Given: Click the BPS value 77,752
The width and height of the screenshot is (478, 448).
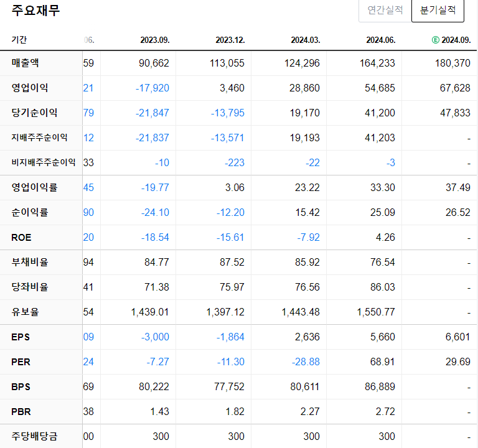Looking at the screenshot, I should [229, 387].
